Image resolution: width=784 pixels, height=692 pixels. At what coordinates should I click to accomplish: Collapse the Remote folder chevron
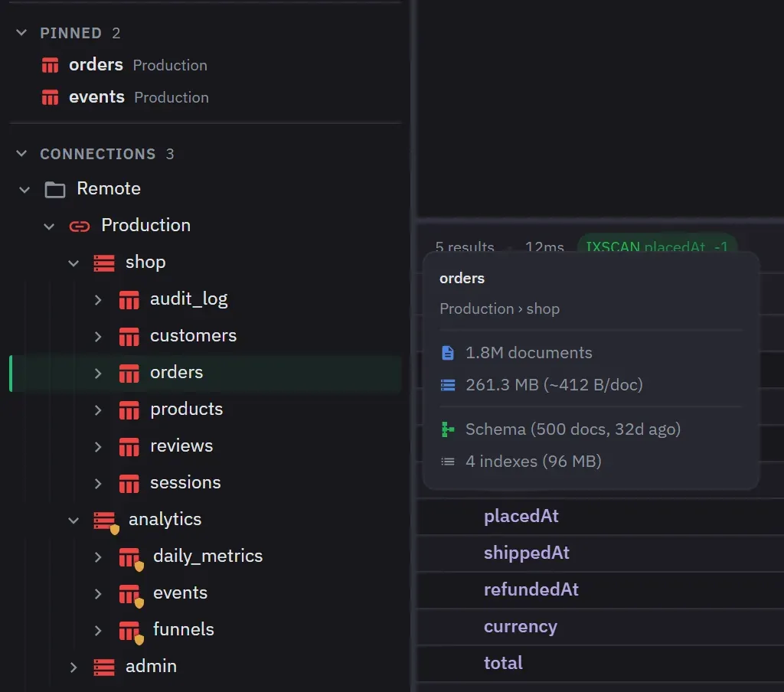(24, 190)
